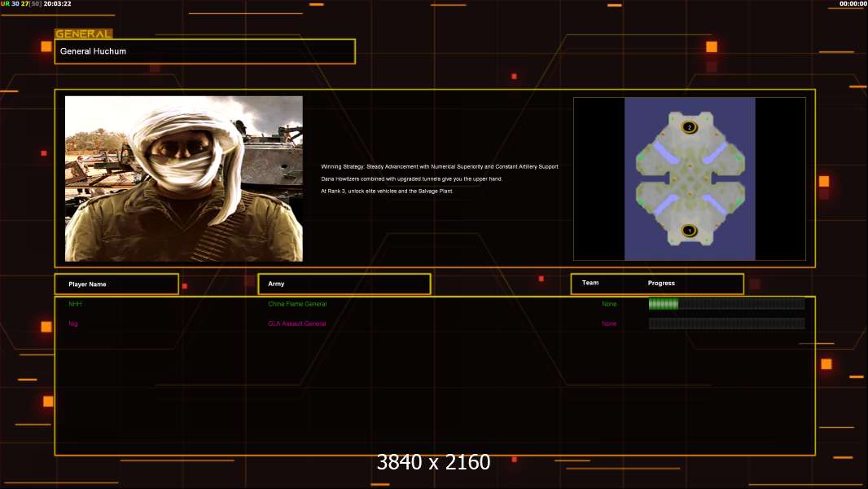This screenshot has height=489, width=868.
Task: Click the At Rank 3 tip line
Action: 387,191
